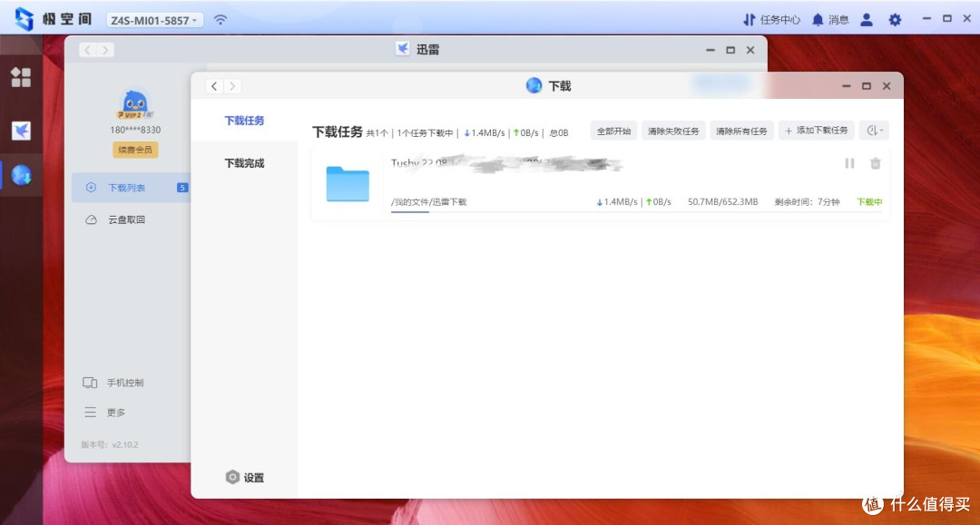The image size is (980, 525).
Task: Click 剩余时间: 7分钟 text
Action: point(807,202)
